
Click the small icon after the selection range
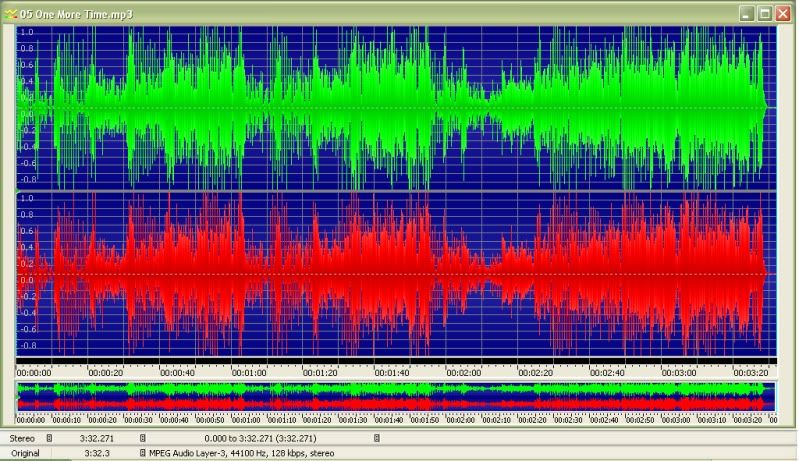(x=377, y=438)
